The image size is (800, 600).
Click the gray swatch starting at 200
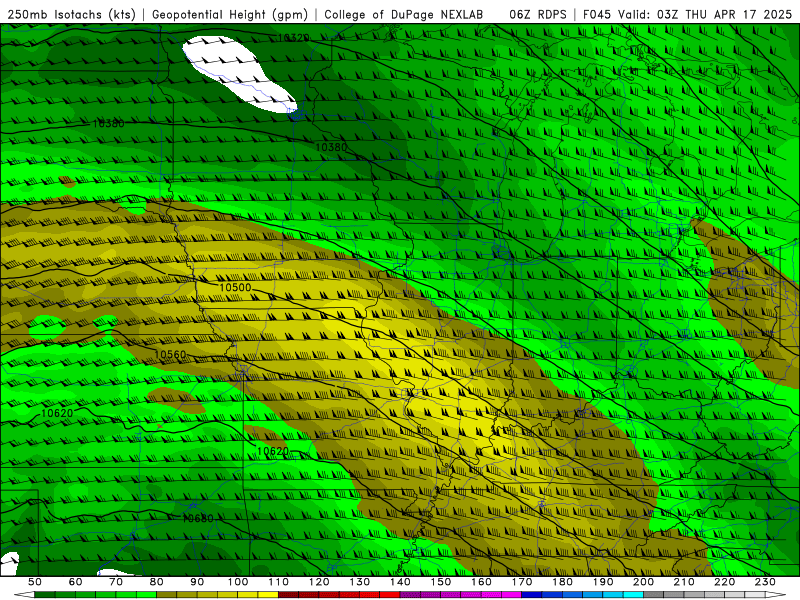point(654,595)
